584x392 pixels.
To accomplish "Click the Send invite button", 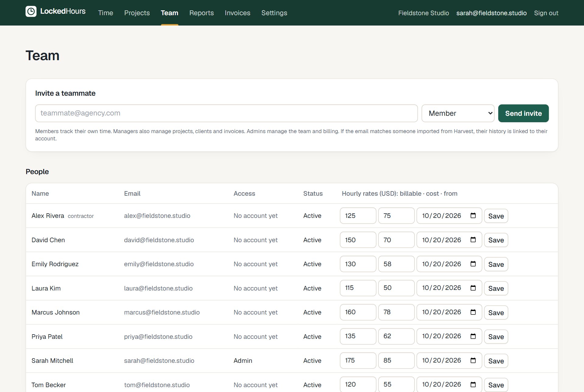I will pos(523,113).
